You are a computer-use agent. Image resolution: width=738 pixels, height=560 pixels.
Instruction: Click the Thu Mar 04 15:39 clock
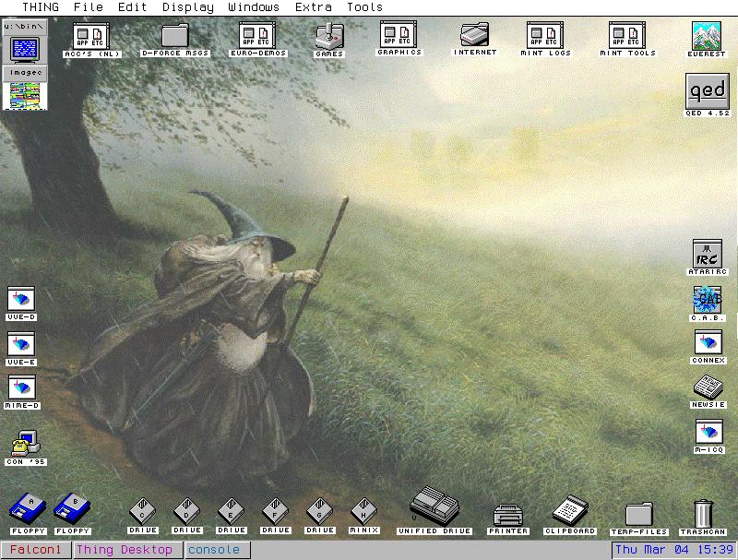(674, 550)
